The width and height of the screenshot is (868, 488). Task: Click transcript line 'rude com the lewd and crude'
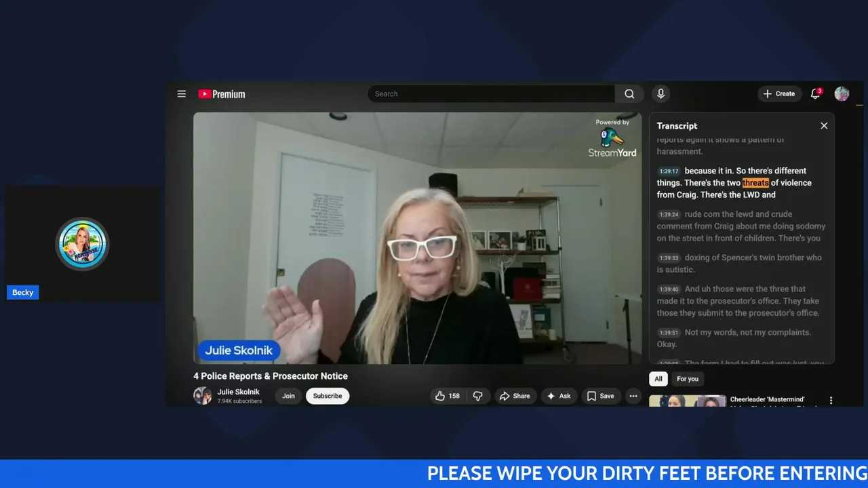(741, 226)
